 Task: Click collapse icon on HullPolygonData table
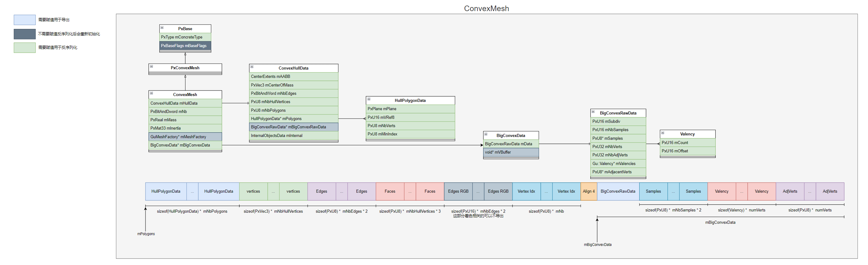369,99
